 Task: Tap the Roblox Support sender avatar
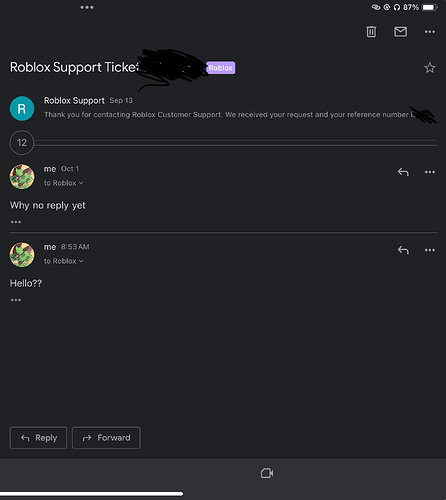(22, 108)
